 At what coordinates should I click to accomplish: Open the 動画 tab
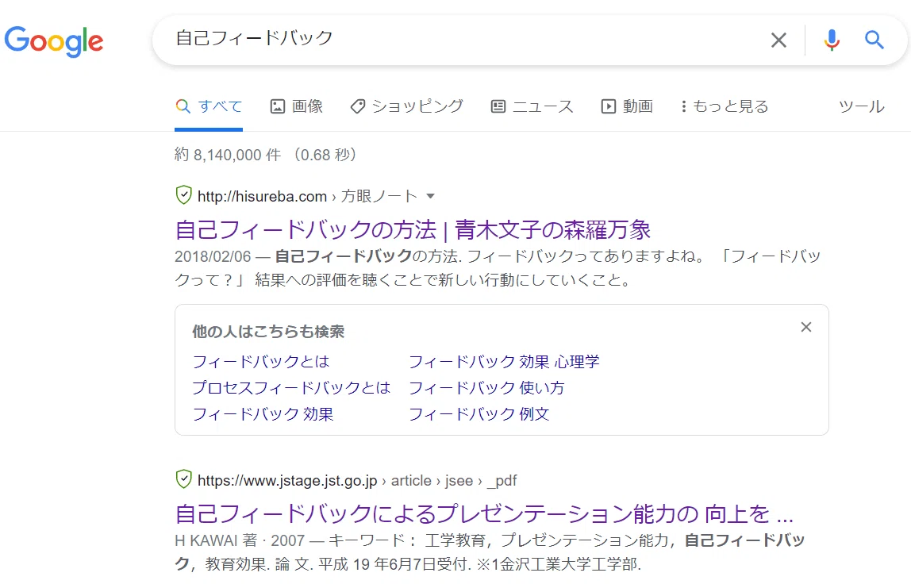point(627,106)
